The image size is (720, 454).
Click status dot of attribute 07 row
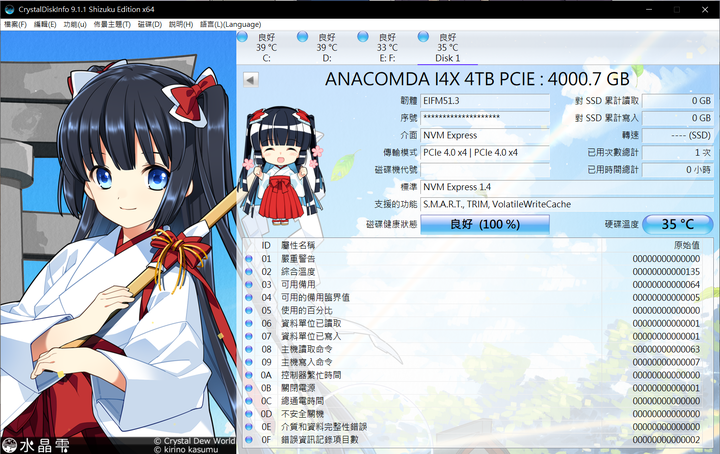[249, 336]
